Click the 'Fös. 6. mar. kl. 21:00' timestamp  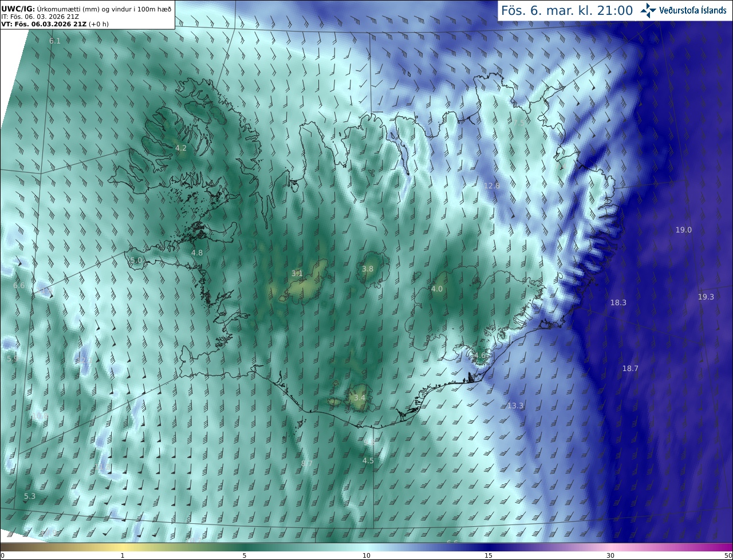tap(567, 10)
